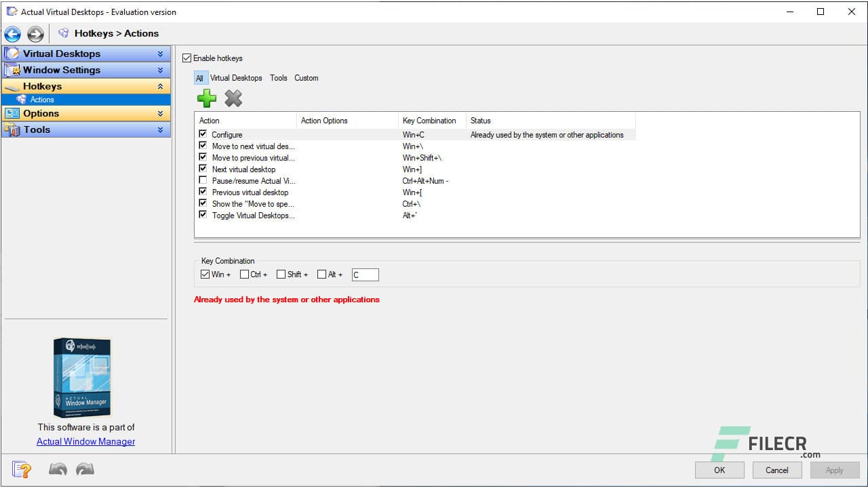Select the Actions item under Hotkeys

pos(42,99)
